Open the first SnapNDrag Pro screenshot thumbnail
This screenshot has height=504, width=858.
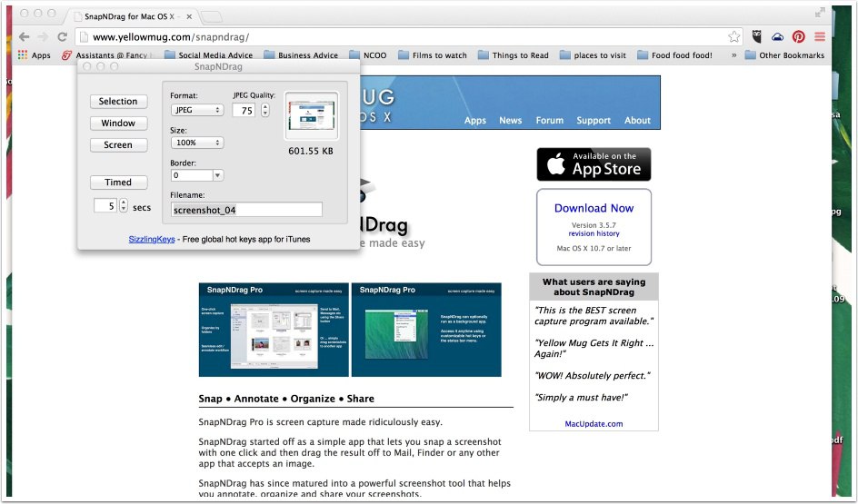coord(274,330)
